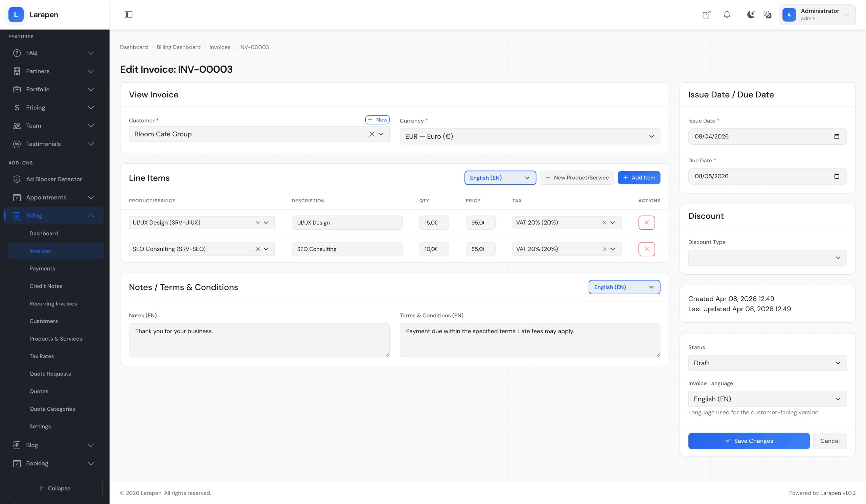
Task: Open external site link icon
Action: [706, 15]
